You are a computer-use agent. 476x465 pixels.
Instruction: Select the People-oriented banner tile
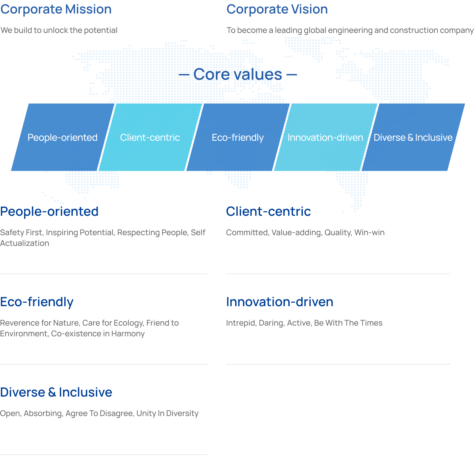pos(62,137)
